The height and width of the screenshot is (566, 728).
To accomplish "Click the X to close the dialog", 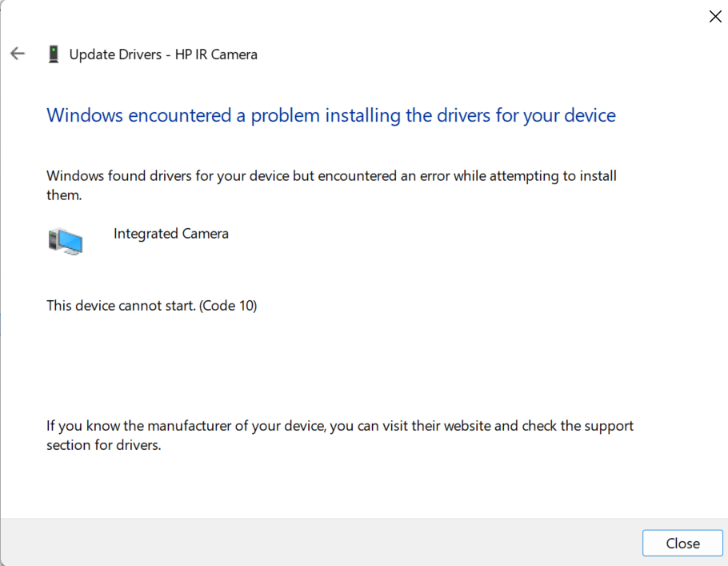I will point(714,16).
